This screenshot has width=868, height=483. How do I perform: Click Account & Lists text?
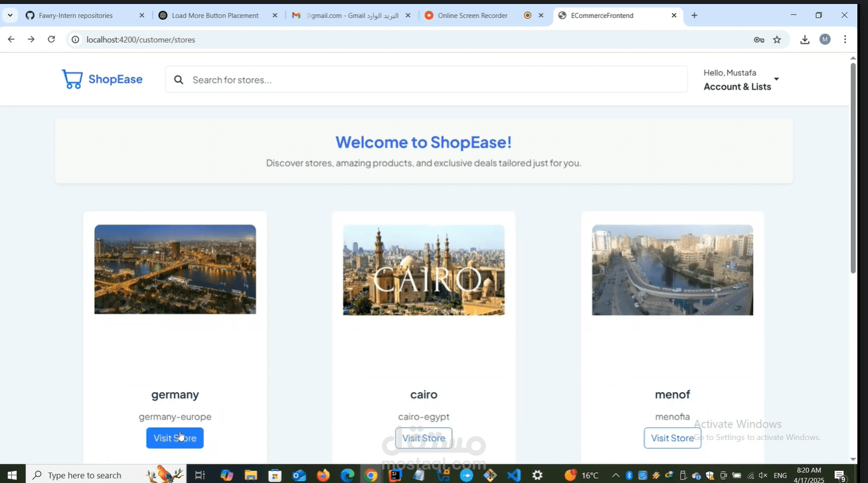point(737,87)
